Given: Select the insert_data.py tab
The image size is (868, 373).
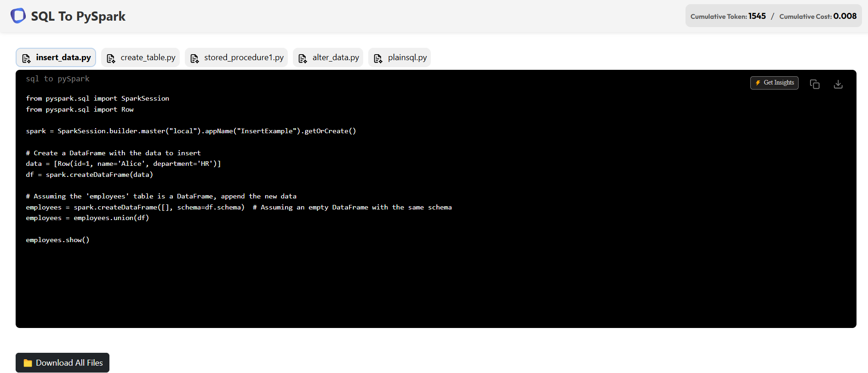Looking at the screenshot, I should pyautogui.click(x=56, y=57).
